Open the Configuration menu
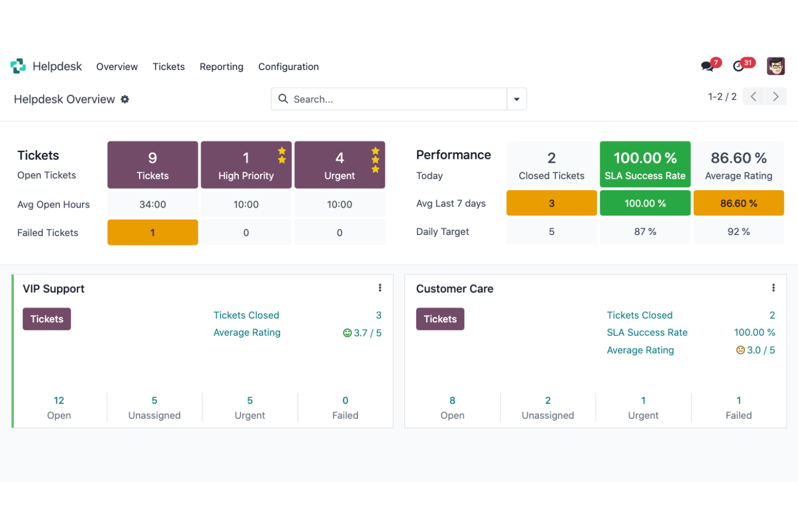Screen dimensions: 798x532 tap(288, 67)
